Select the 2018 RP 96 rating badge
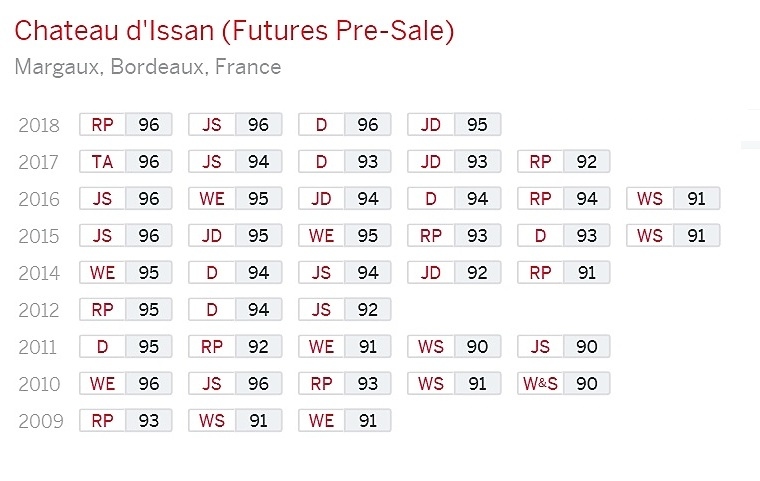Image resolution: width=760 pixels, height=481 pixels. click(x=126, y=125)
